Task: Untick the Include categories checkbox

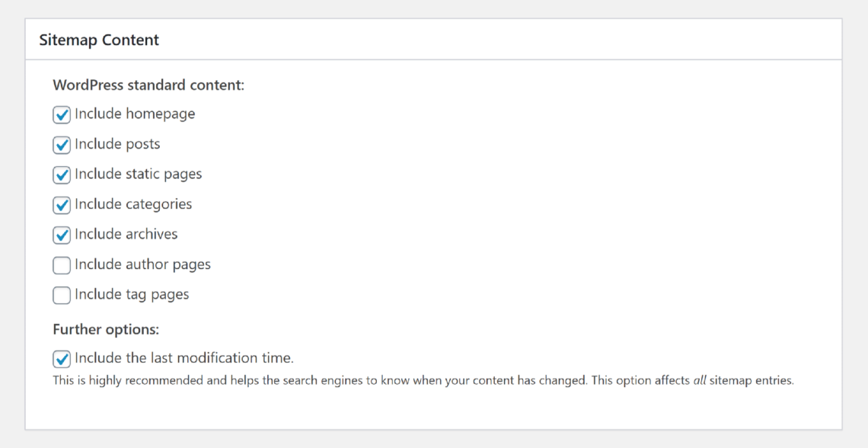Action: (62, 206)
